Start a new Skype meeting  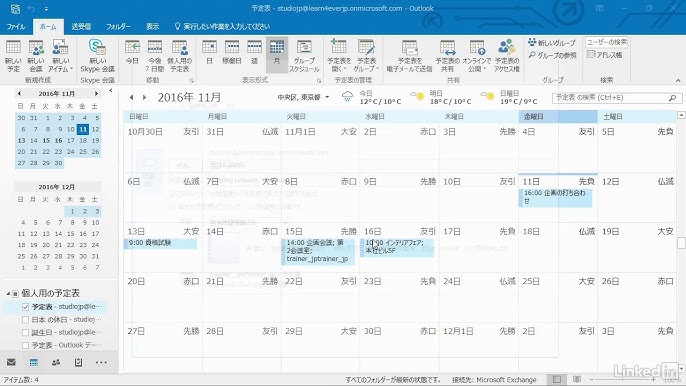point(97,56)
